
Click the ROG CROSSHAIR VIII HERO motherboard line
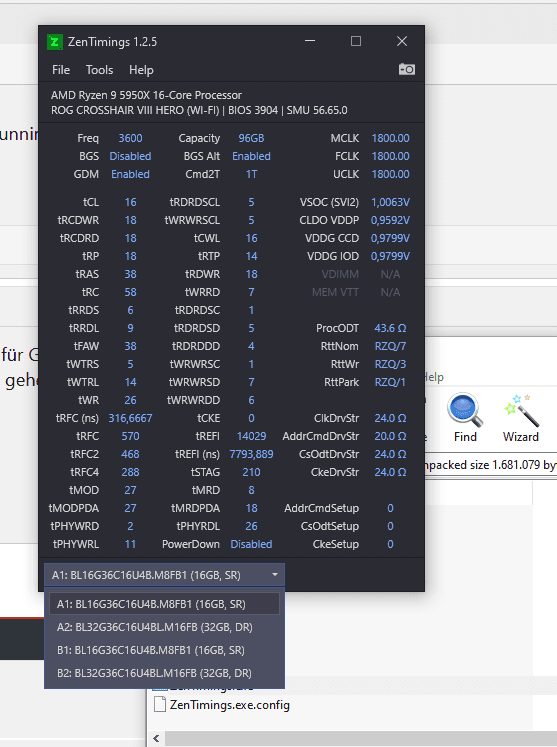tap(199, 111)
